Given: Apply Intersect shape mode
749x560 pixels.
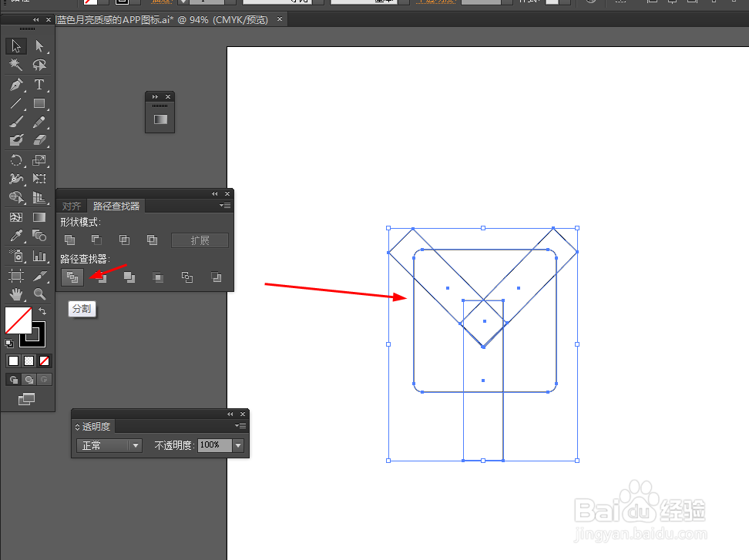Looking at the screenshot, I should coord(124,240).
